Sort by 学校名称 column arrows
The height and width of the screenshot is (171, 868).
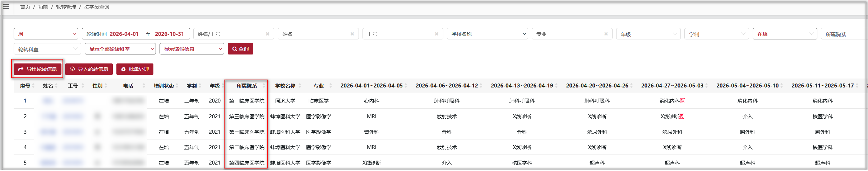point(300,86)
